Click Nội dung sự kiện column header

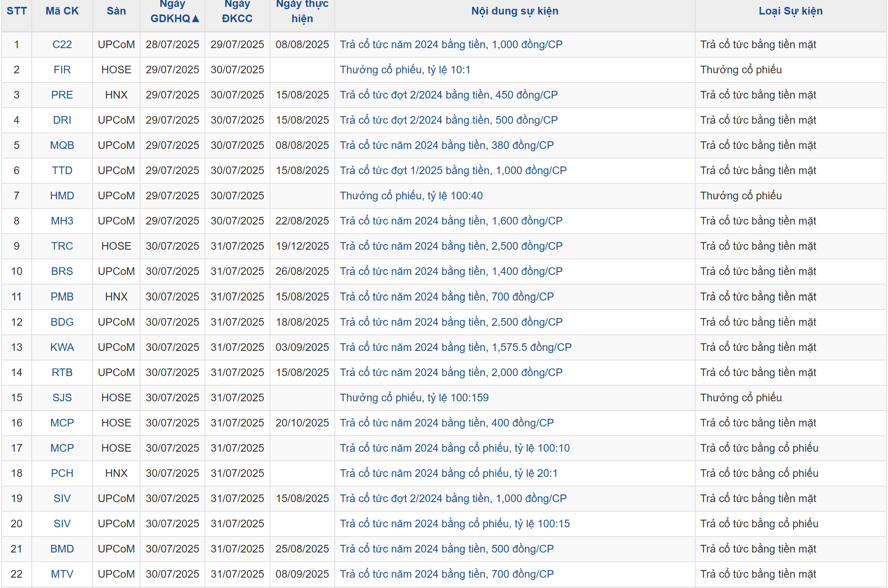[515, 11]
